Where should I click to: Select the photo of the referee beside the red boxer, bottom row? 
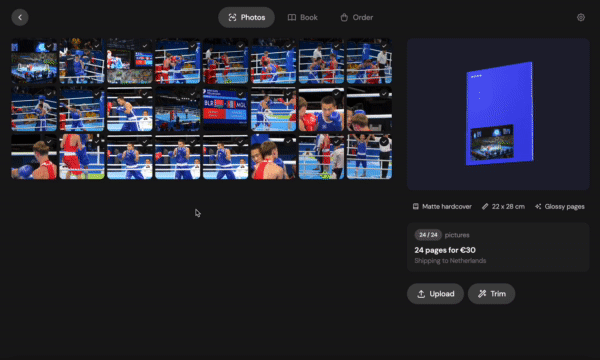[321, 157]
